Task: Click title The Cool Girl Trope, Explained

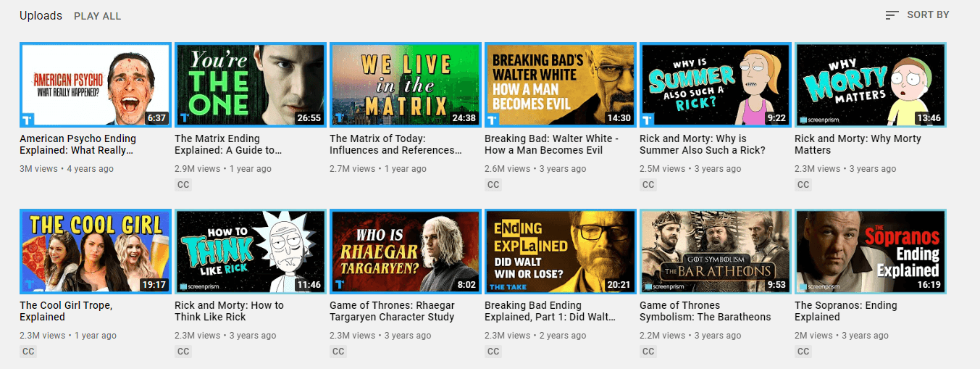Action: 66,311
